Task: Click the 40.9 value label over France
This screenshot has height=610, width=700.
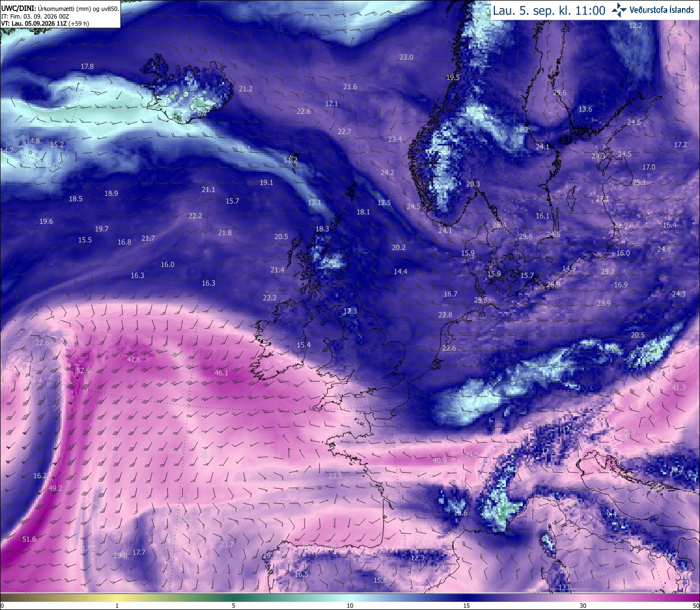Action: (440, 460)
